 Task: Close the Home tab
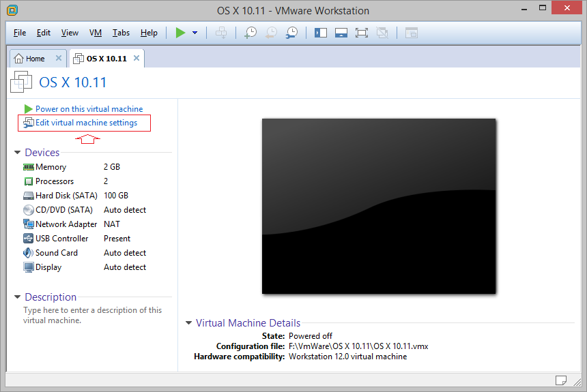click(59, 58)
